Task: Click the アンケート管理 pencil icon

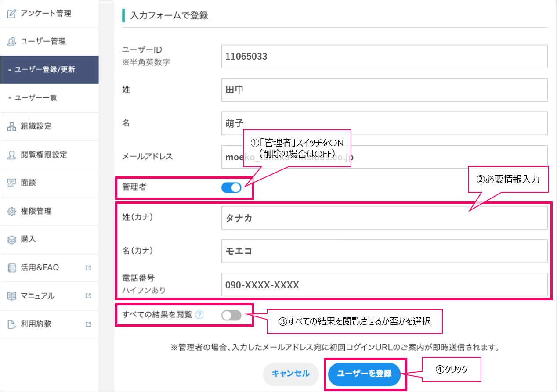Action: click(12, 14)
